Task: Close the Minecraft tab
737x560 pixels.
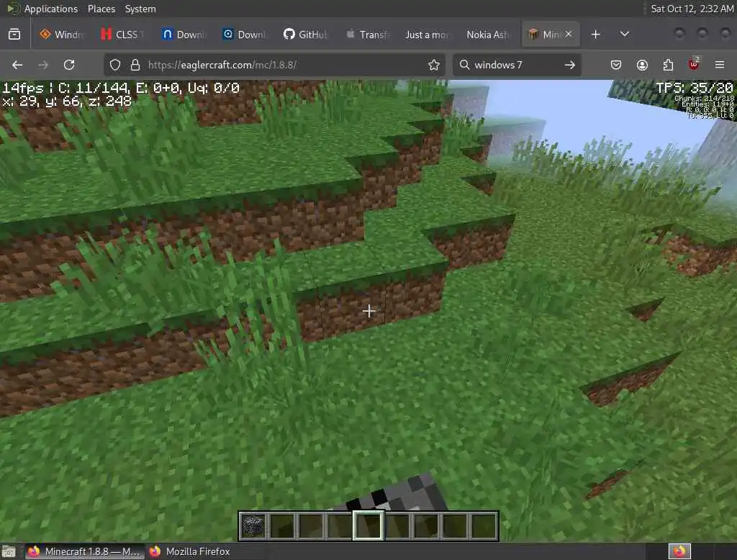Action: 569,34
